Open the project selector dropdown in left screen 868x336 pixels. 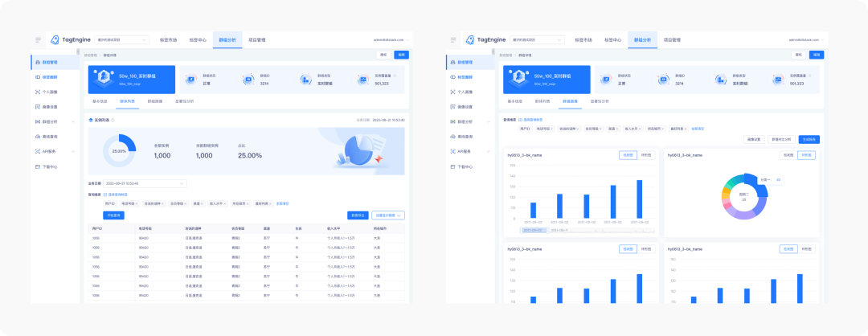click(x=122, y=40)
